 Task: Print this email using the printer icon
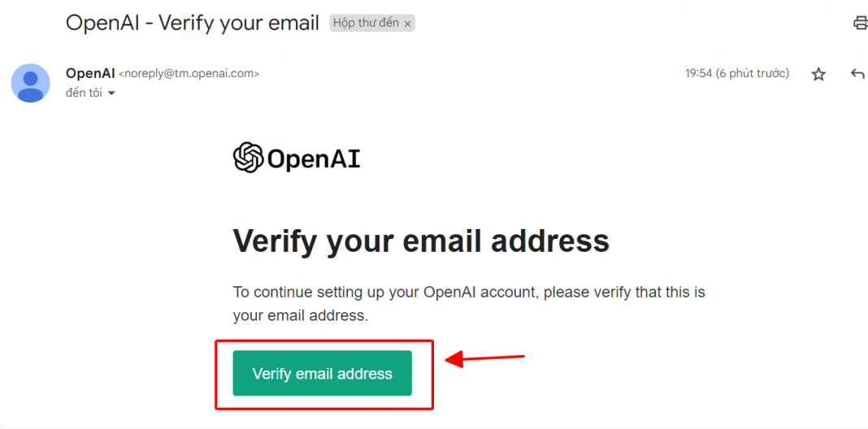click(x=860, y=23)
